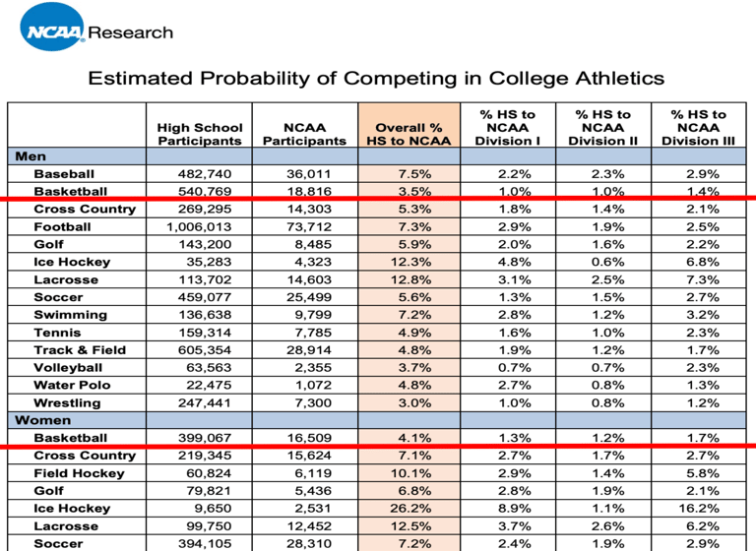Click the Track & Field row label
This screenshot has height=551, width=756.
point(80,350)
